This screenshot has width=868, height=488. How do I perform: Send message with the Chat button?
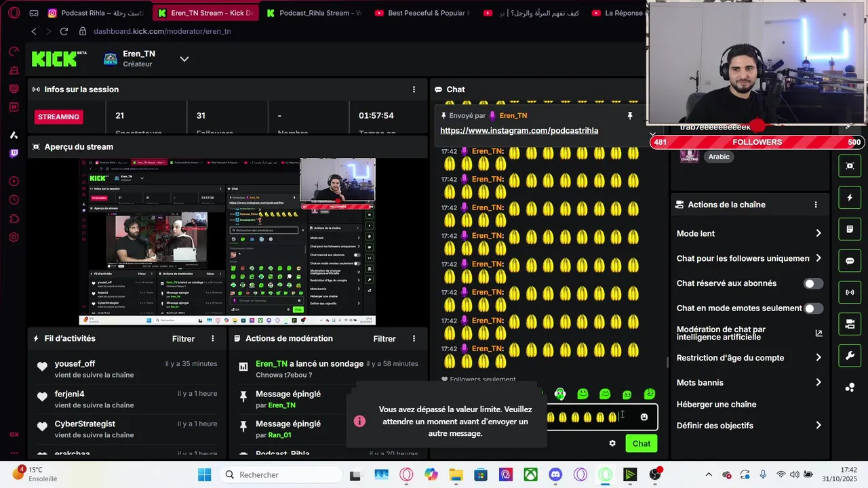pos(641,444)
